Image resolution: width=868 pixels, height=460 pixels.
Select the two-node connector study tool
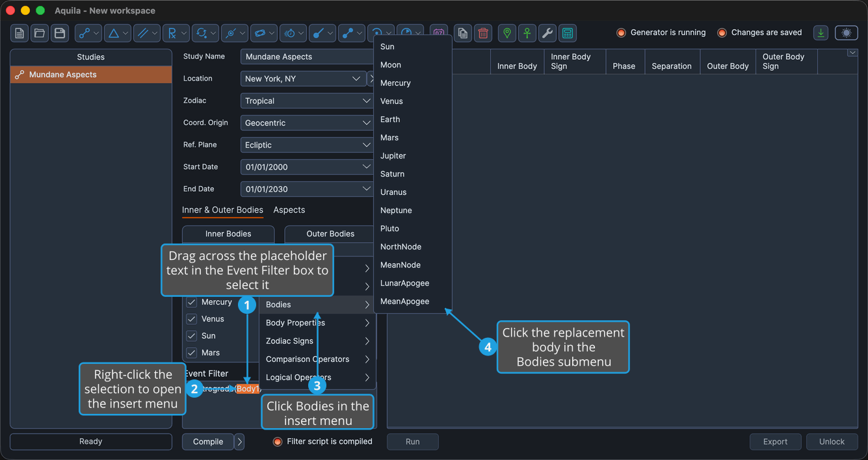click(x=347, y=33)
